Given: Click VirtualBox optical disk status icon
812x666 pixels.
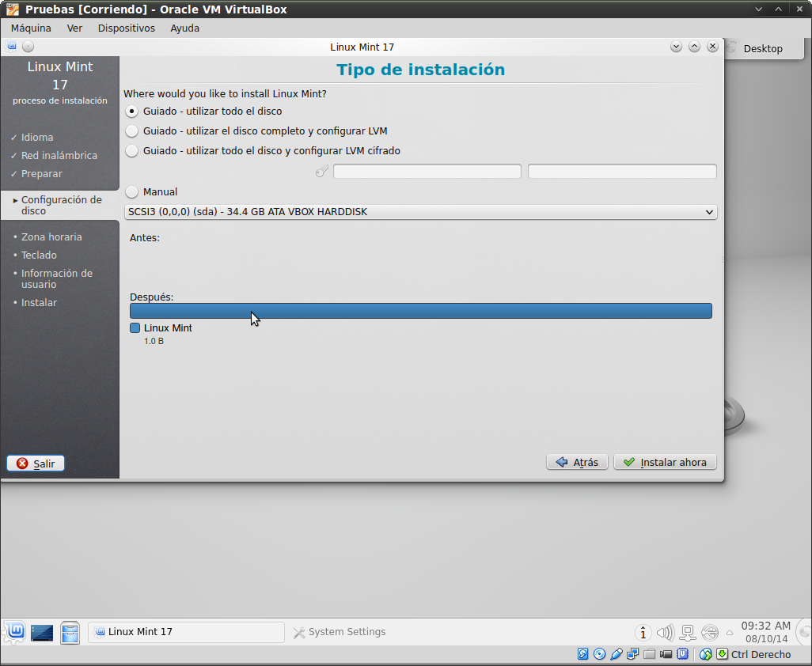Looking at the screenshot, I should point(599,654).
